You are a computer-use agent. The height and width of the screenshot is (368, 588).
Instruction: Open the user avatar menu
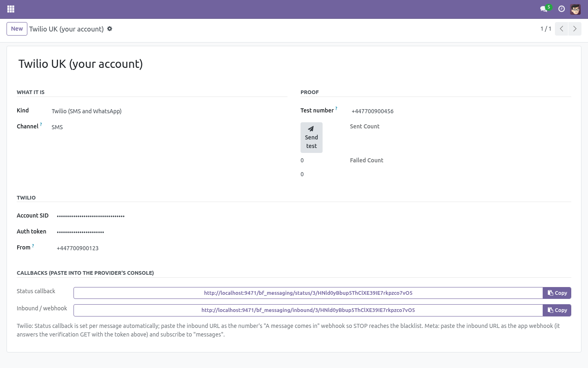[x=575, y=9]
